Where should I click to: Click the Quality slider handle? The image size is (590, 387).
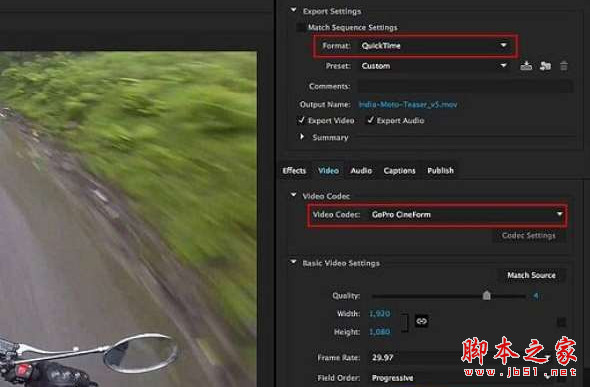pyautogui.click(x=487, y=296)
